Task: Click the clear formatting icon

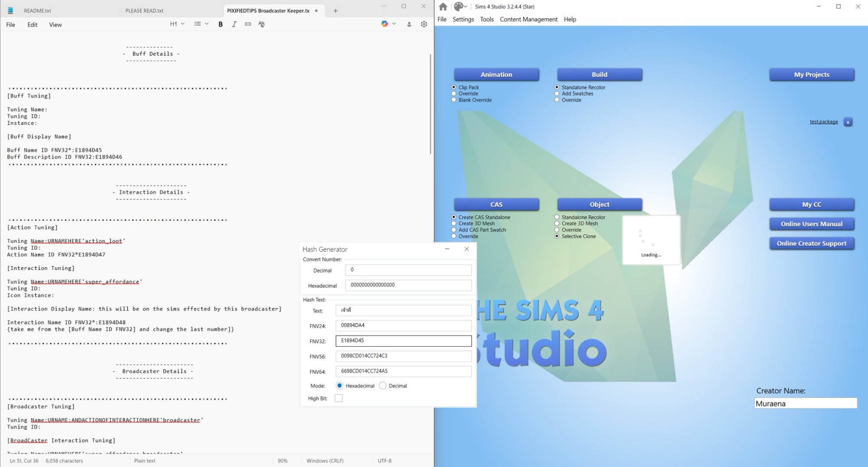Action: coord(261,24)
